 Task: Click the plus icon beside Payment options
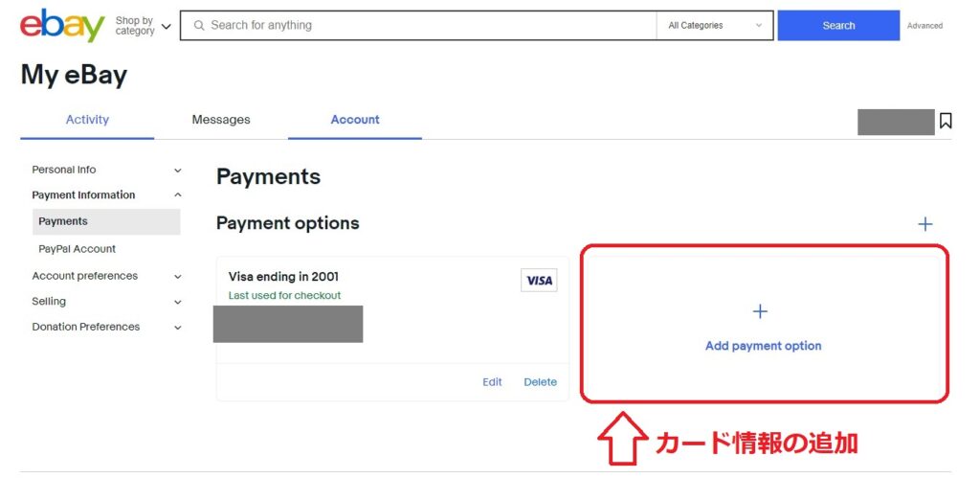tap(925, 224)
